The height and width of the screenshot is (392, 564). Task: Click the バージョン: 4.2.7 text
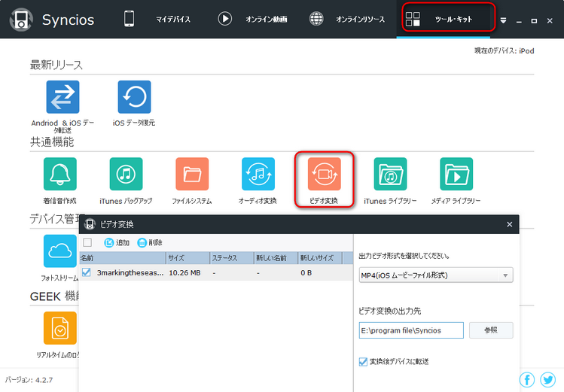pyautogui.click(x=29, y=380)
